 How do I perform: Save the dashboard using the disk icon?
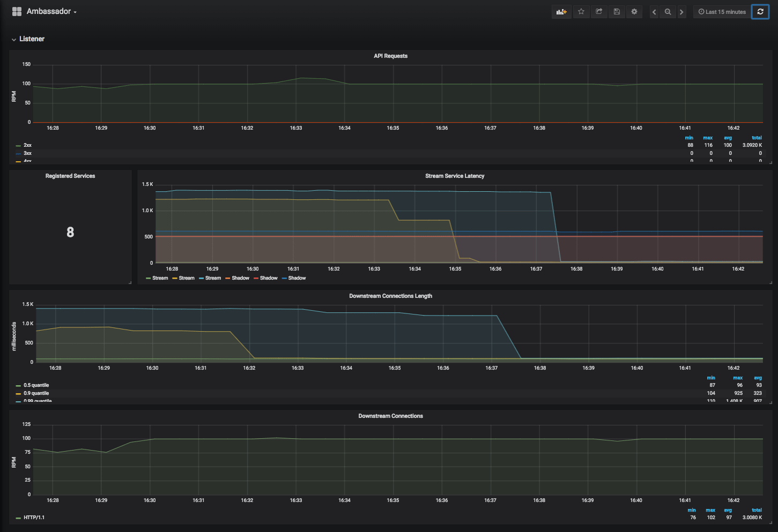tap(617, 11)
